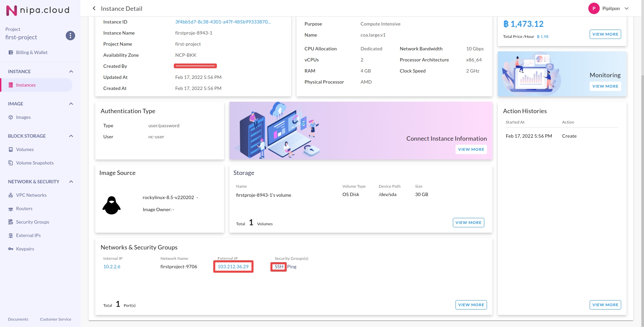Click the Keypairs key icon
This screenshot has width=644, height=327.
click(11, 249)
